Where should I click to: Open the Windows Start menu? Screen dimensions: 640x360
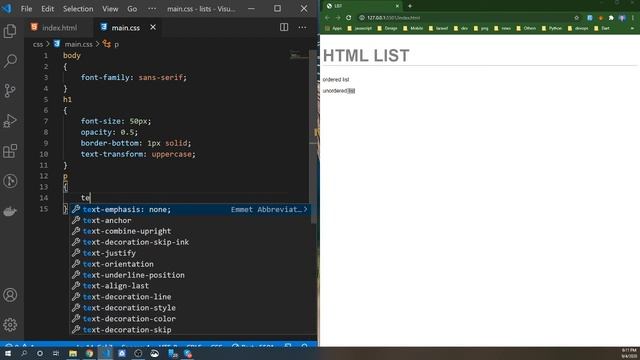pos(8,353)
